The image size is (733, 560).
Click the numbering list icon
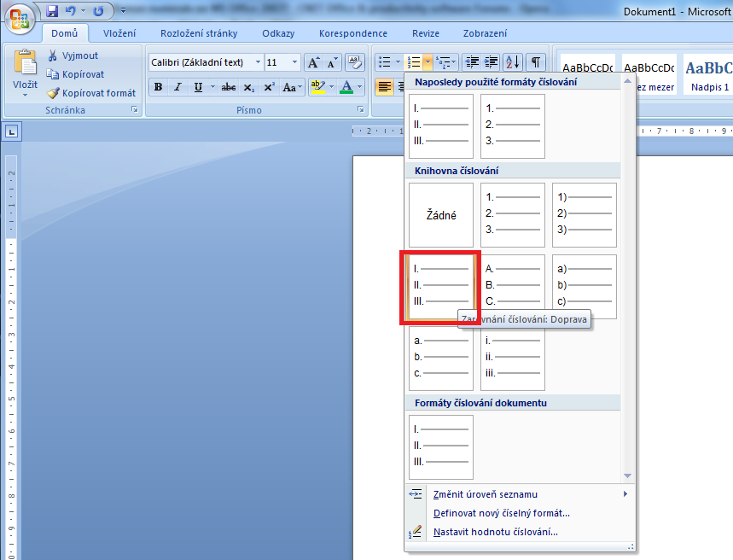click(414, 61)
